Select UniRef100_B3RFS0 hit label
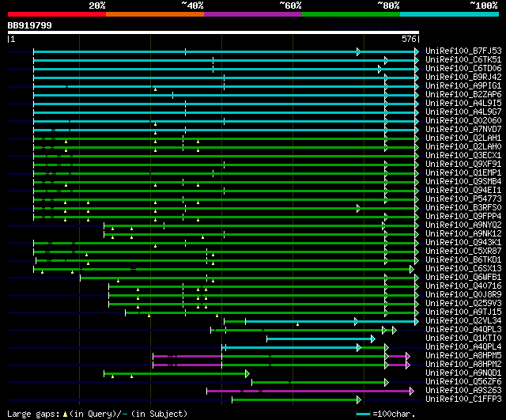Image resolution: width=506 pixels, height=420 pixels. [463, 207]
